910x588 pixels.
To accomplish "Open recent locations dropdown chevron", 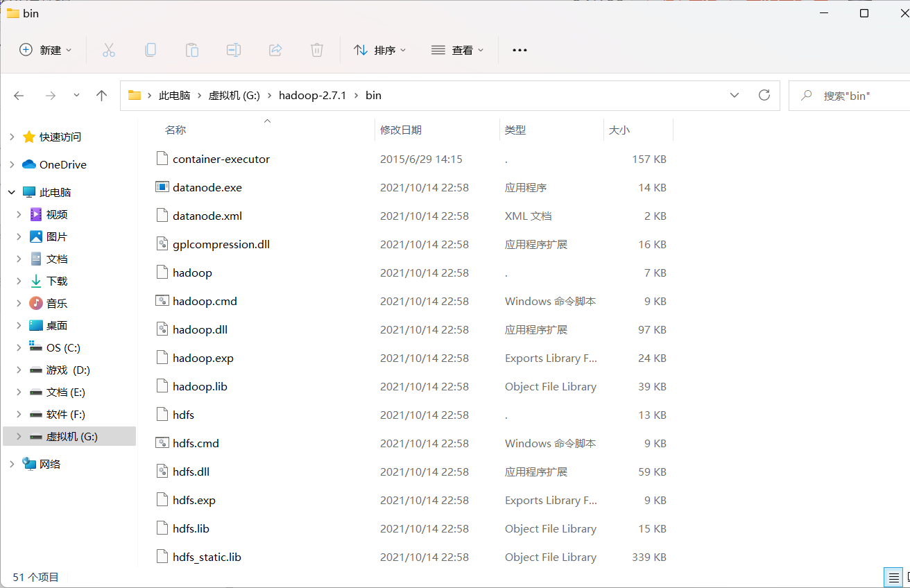I will pos(76,96).
